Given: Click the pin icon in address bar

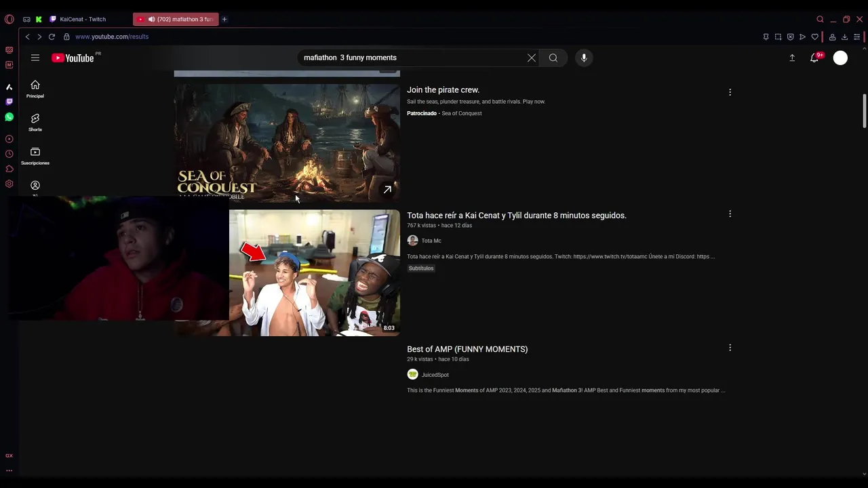Looking at the screenshot, I should (x=766, y=37).
